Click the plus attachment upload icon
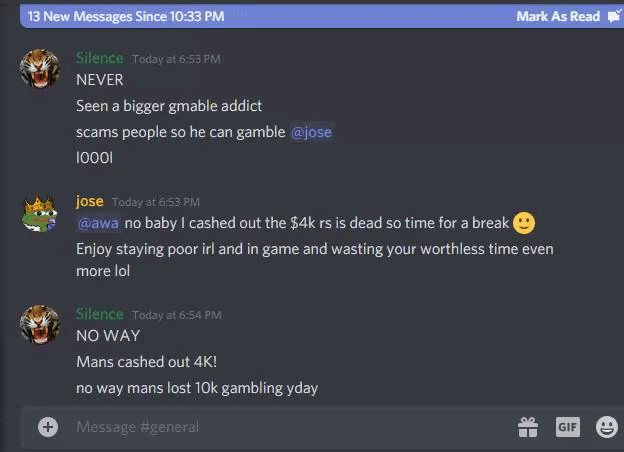 48,427
